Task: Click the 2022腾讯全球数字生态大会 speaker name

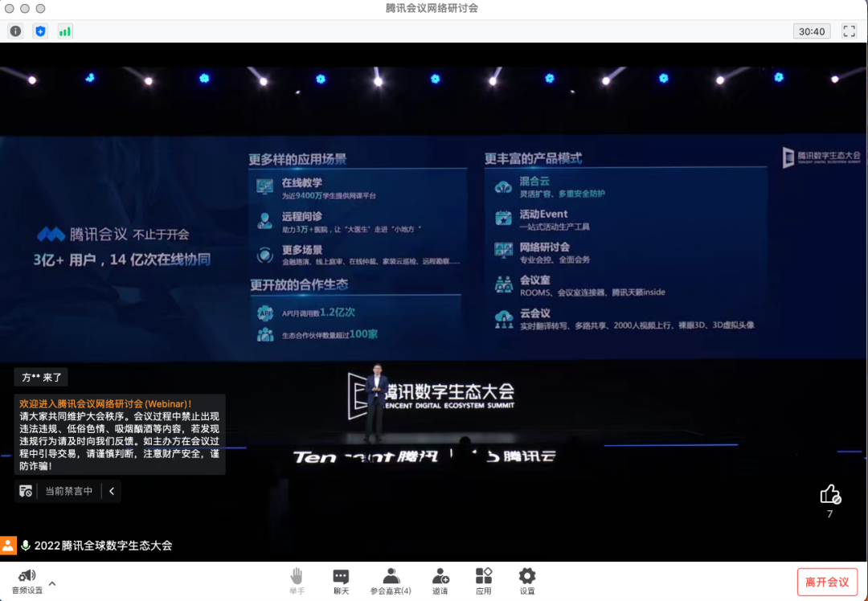Action: [x=103, y=545]
